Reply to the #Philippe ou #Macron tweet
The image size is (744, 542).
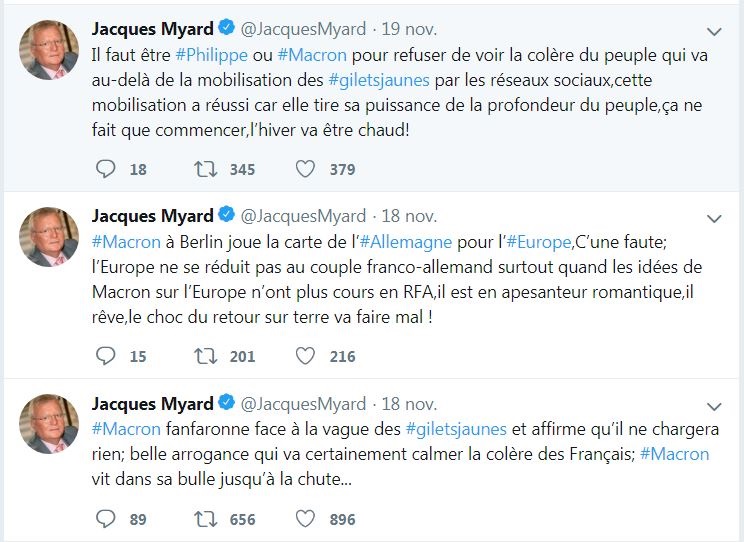[106, 169]
